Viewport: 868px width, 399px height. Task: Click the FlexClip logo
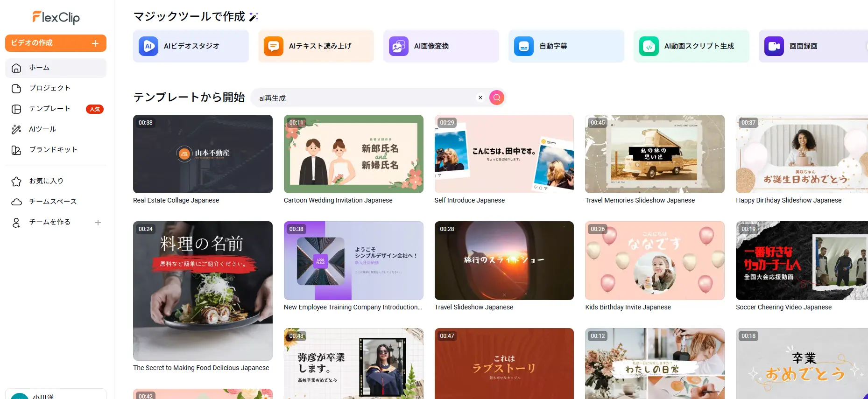56,18
